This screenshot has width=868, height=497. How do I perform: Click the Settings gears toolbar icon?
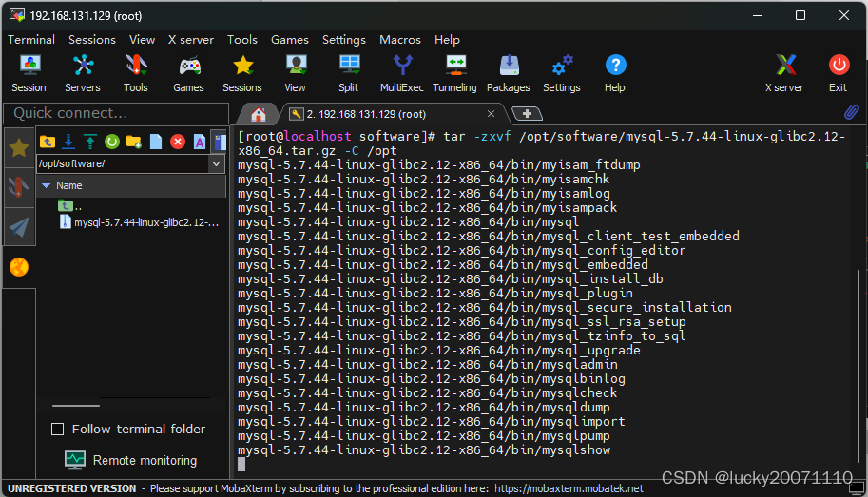click(562, 73)
